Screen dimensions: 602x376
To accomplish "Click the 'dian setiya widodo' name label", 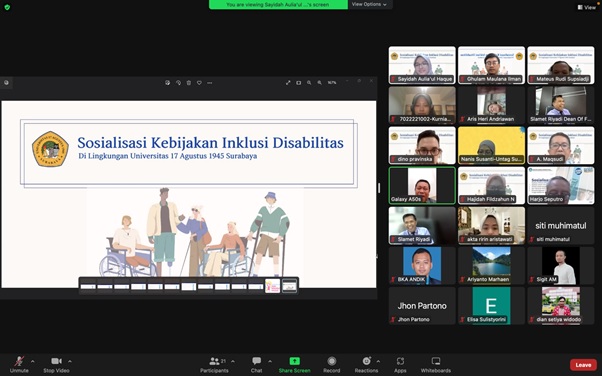I will point(558,320).
